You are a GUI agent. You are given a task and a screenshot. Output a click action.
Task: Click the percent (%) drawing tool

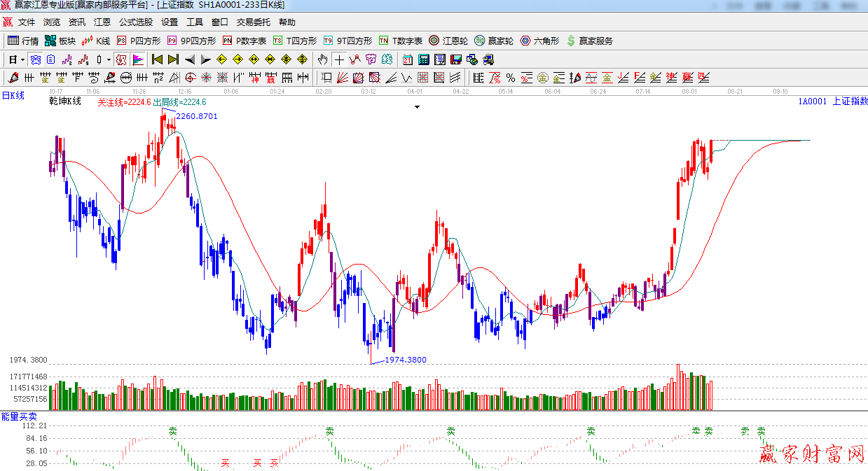click(511, 77)
